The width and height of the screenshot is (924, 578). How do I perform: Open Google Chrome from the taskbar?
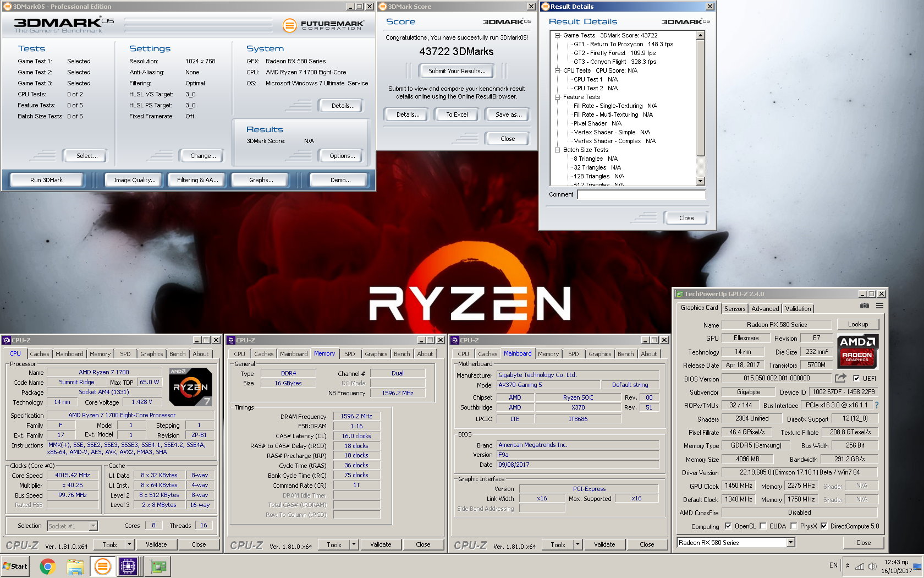coord(48,566)
